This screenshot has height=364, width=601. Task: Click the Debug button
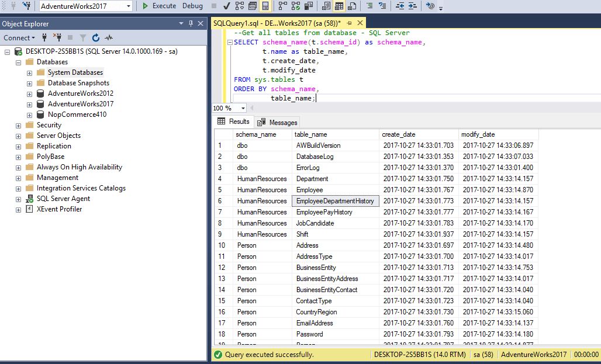click(x=193, y=6)
